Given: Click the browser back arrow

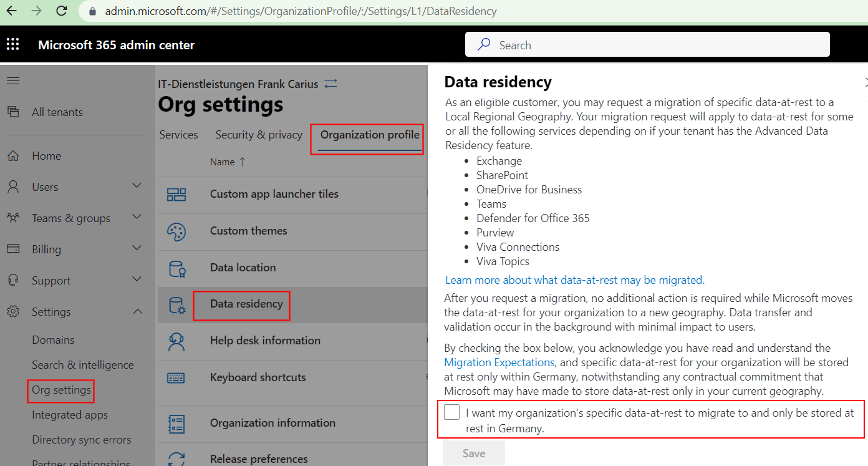Looking at the screenshot, I should (x=11, y=11).
